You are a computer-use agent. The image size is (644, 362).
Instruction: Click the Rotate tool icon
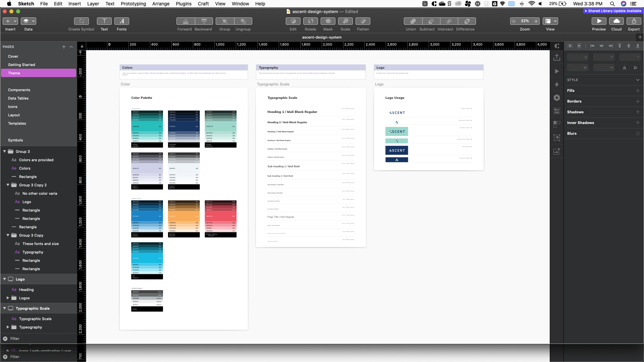point(310,21)
